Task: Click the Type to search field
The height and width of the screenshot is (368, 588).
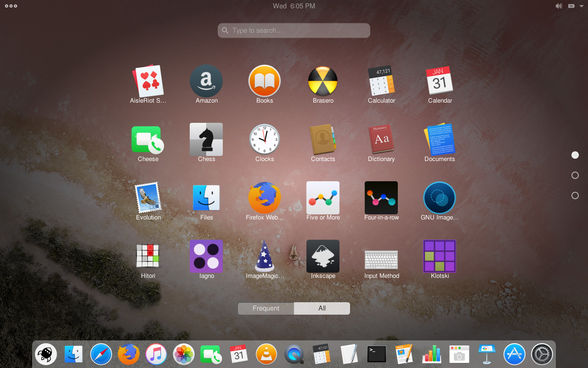Action: point(294,30)
